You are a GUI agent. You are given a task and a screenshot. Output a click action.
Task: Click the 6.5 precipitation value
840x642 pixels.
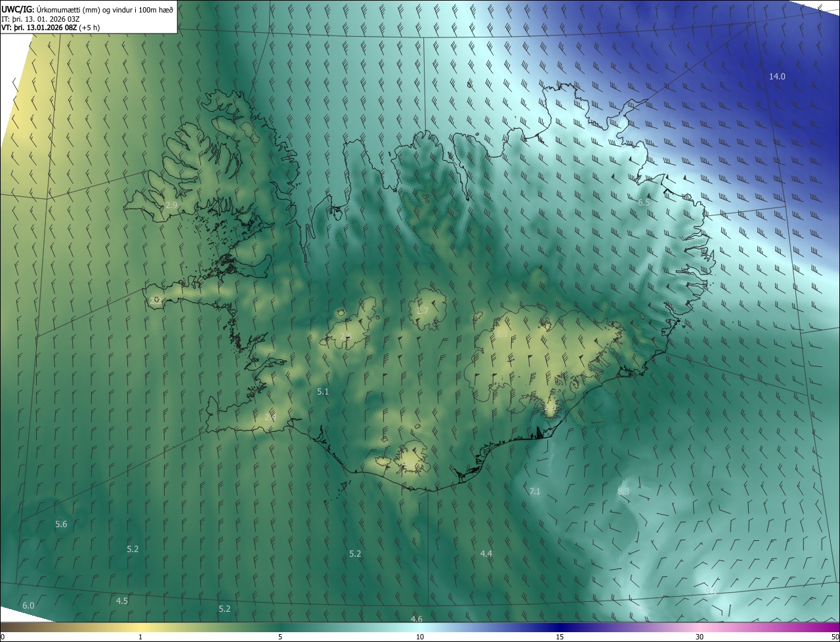(644, 203)
